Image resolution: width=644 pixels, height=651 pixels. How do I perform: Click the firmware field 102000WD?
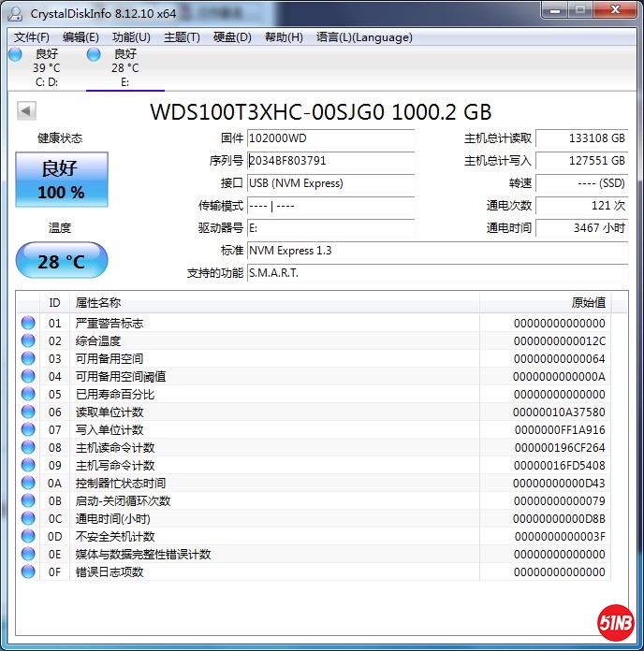point(330,138)
